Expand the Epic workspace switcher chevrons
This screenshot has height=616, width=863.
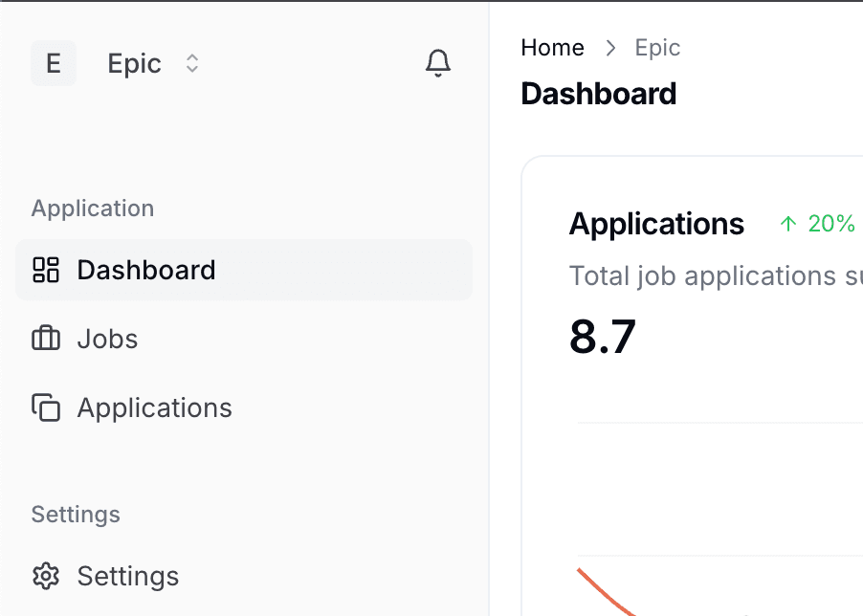(x=192, y=63)
